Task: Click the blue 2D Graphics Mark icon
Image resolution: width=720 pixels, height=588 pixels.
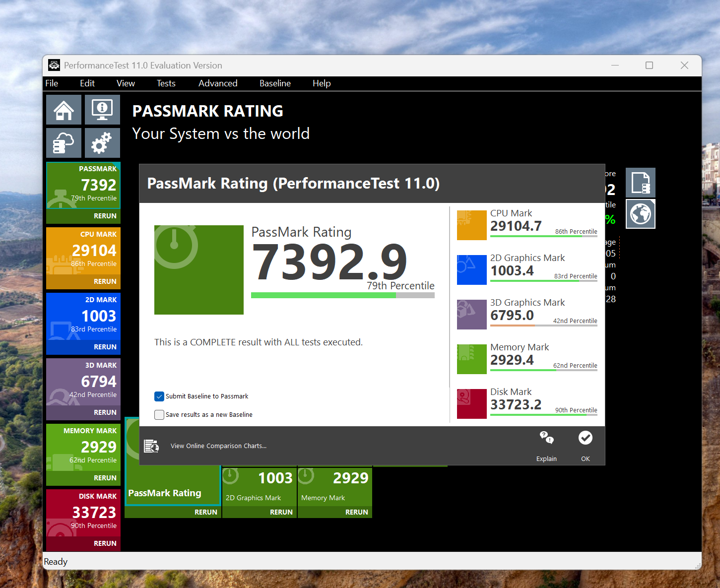Action: 472,270
